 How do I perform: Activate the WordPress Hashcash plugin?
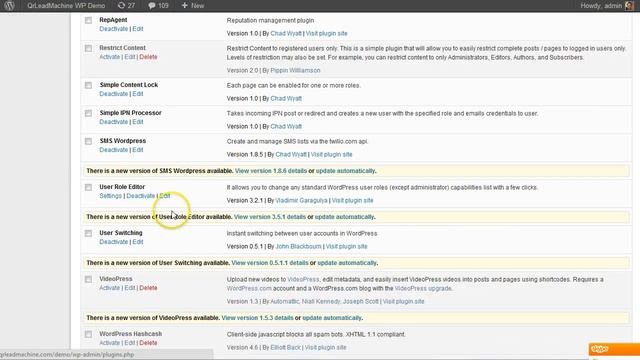pos(109,343)
